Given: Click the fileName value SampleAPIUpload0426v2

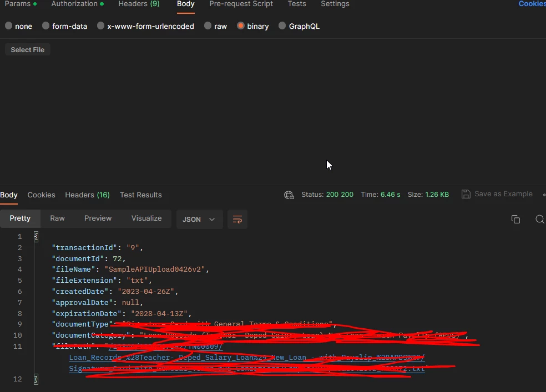Looking at the screenshot, I should [x=155, y=269].
